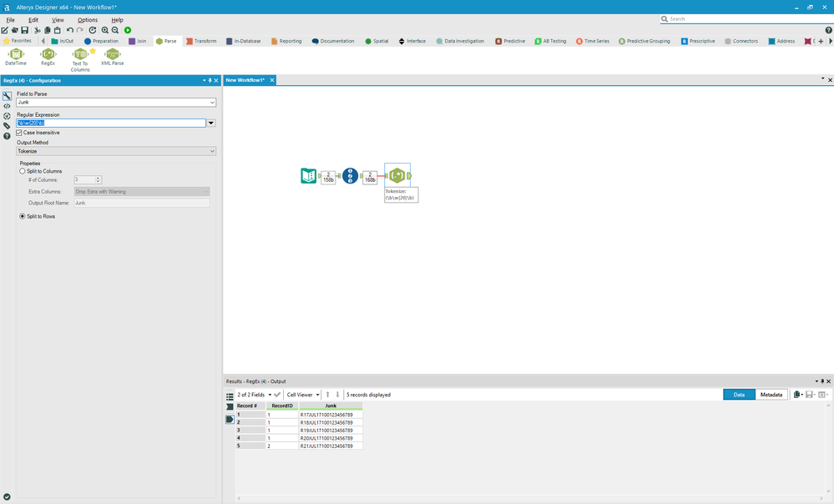Screen dimensions: 834x504
Task: Show the Metadata view in Results
Action: [x=771, y=395]
